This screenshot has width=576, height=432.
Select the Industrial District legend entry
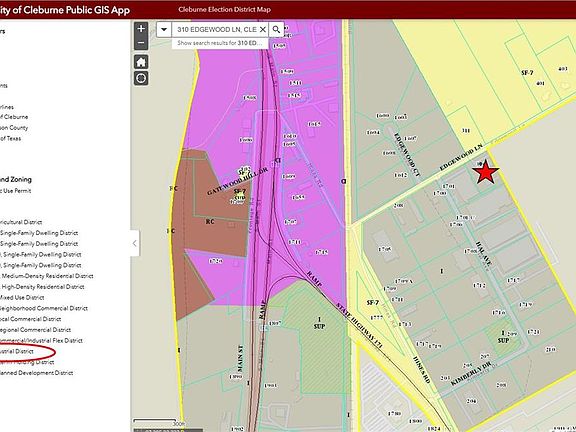tap(17, 352)
